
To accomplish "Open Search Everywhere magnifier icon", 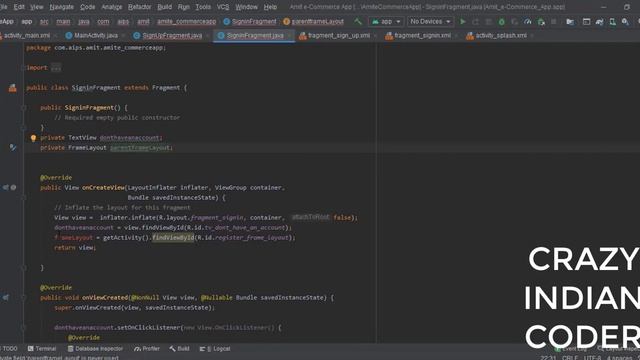I will pyautogui.click(x=625, y=22).
